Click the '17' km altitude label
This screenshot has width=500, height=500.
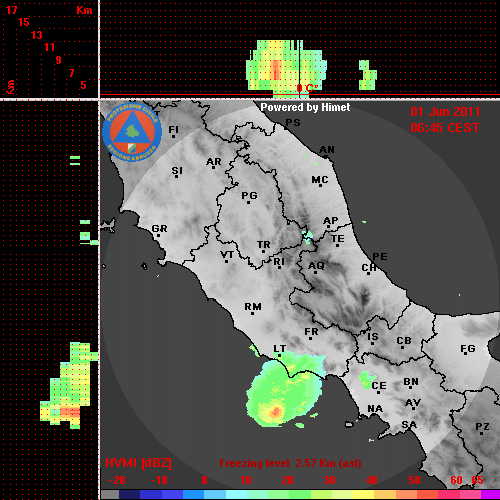(11, 10)
